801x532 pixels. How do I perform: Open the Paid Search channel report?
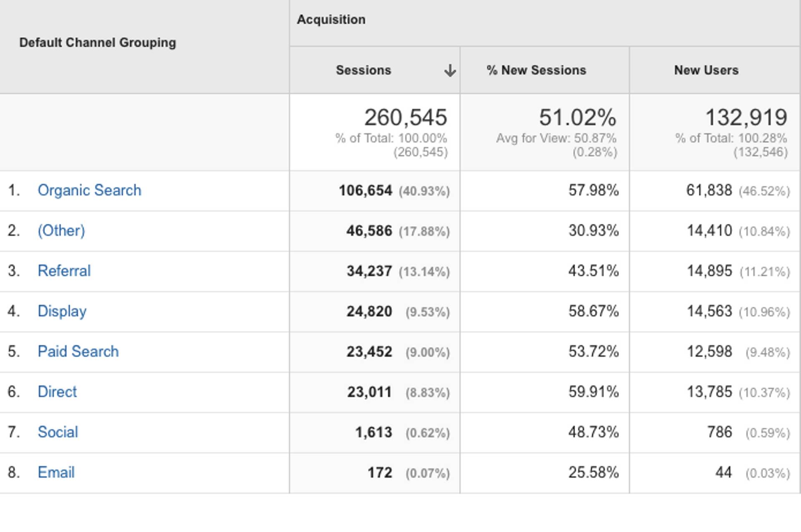pyautogui.click(x=78, y=351)
